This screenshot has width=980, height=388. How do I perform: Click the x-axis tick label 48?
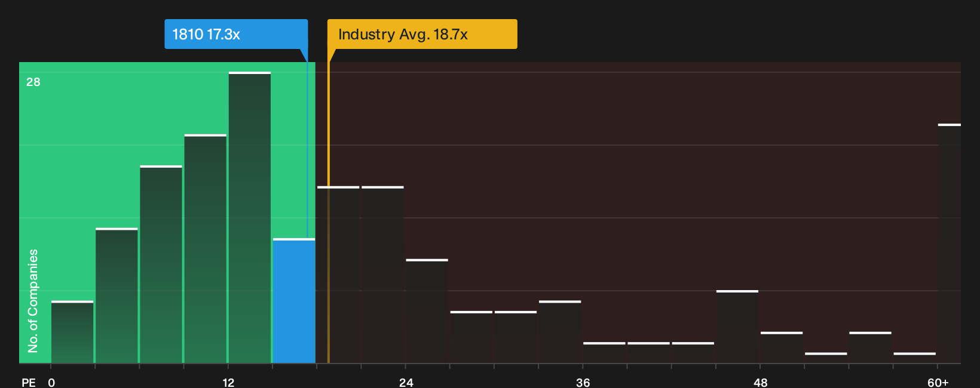click(760, 382)
